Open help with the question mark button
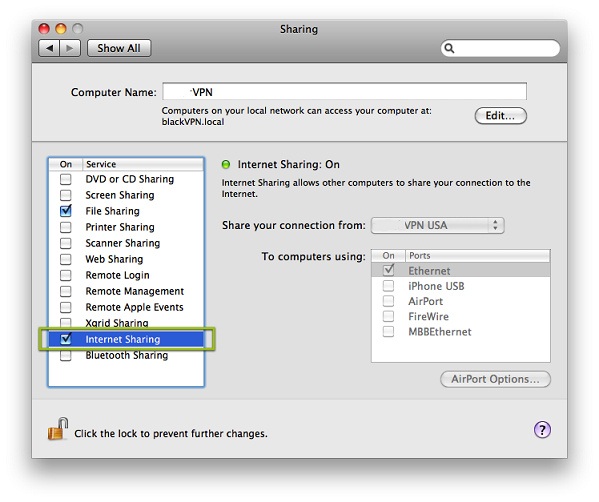The height and width of the screenshot is (502, 599). (542, 430)
